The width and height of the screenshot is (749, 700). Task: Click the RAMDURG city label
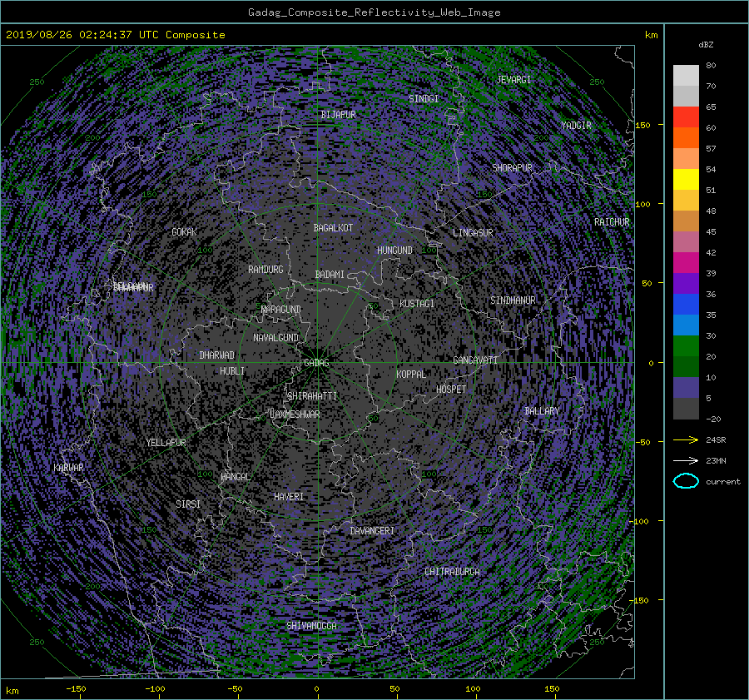coord(265,270)
